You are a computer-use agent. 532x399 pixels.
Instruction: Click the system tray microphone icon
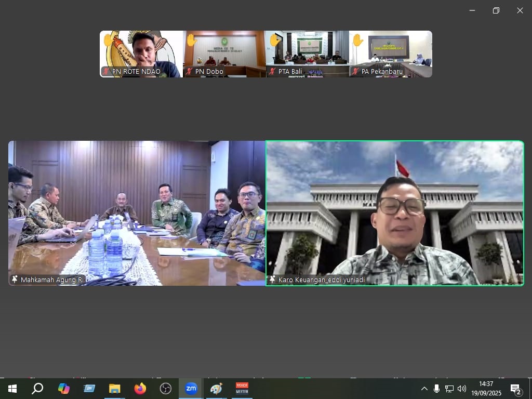[x=436, y=389]
